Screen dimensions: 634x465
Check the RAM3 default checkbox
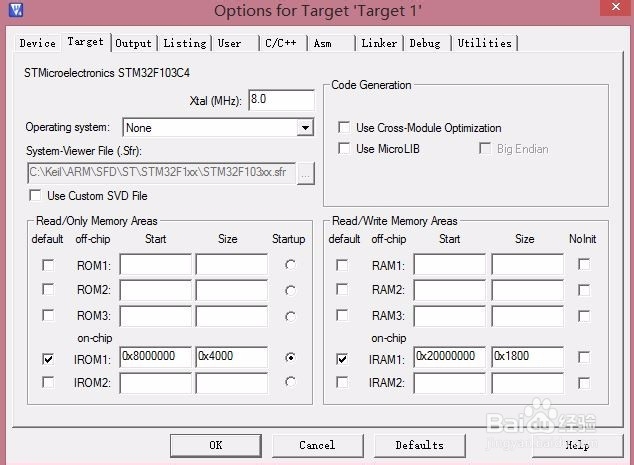click(342, 315)
